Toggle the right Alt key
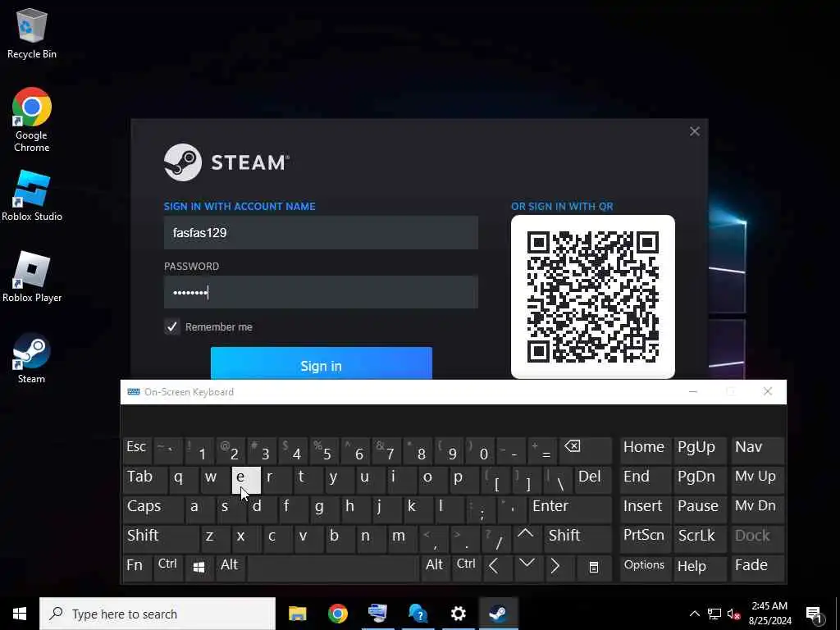Screen dimensions: 840x630 pos(435,568)
